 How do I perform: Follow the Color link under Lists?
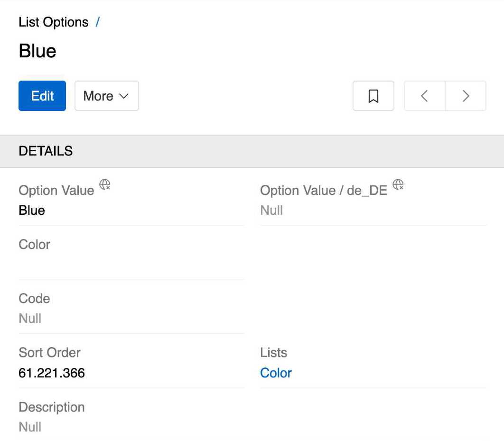[275, 373]
